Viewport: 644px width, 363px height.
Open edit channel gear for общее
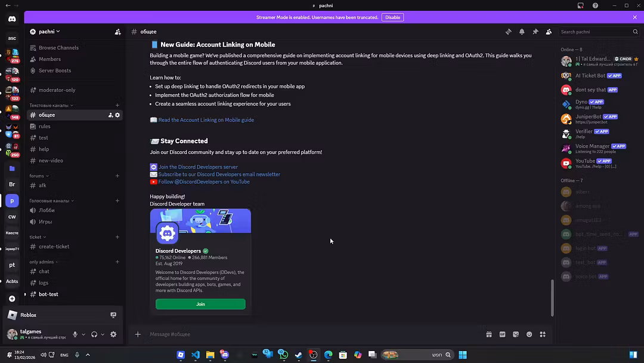pos(117,115)
